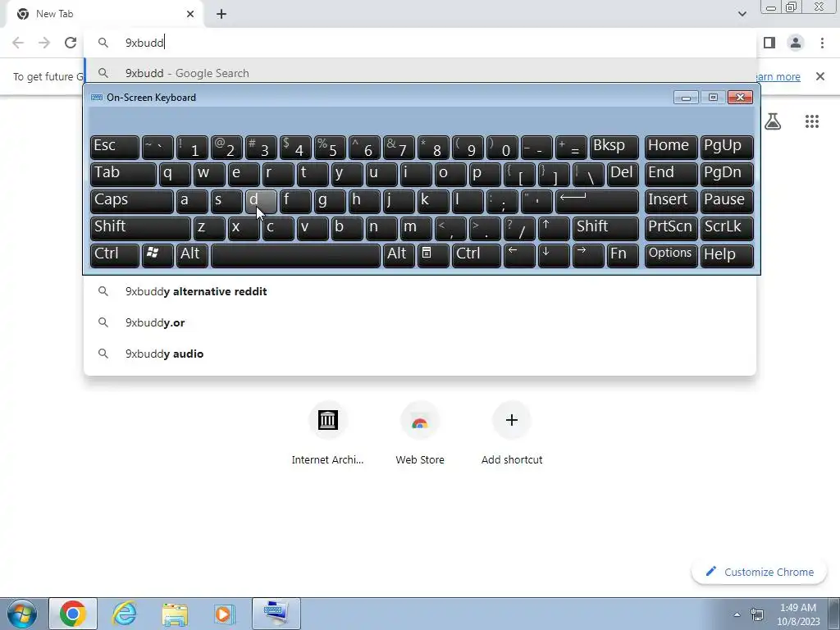Viewport: 840px width, 630px height.
Task: Tap the 9 key on On-Screen Keyboard
Action: 467,147
